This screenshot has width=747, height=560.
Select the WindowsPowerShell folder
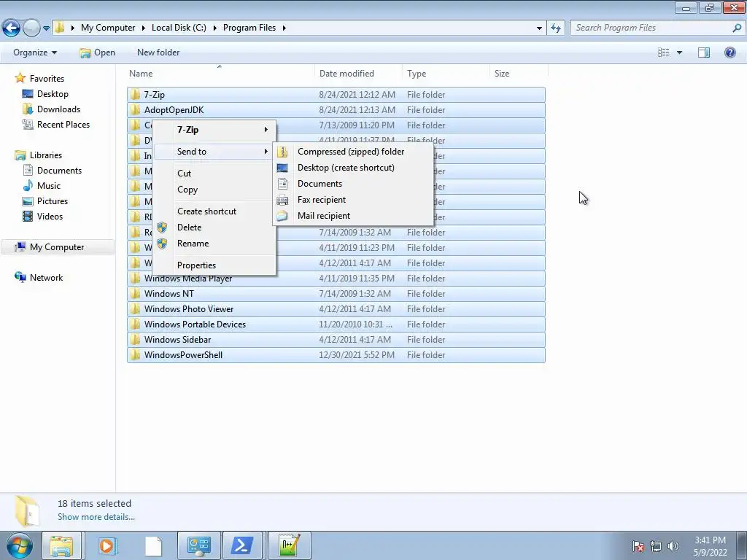[x=336, y=355]
